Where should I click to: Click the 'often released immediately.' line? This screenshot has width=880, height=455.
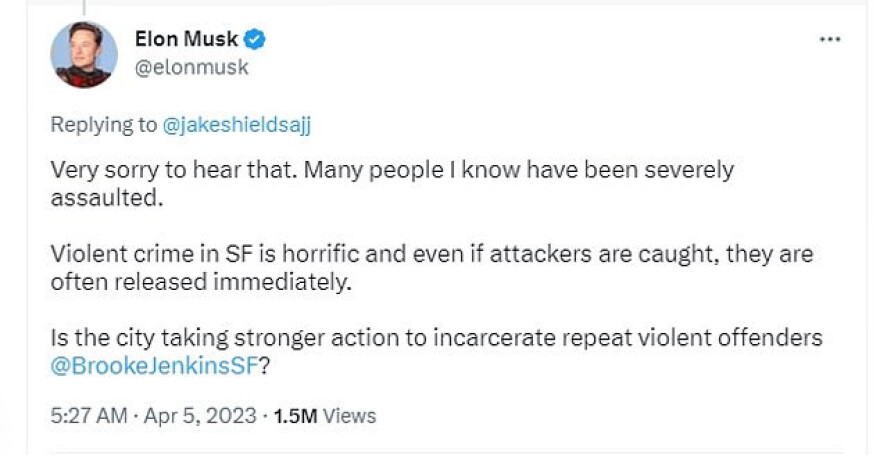tap(202, 282)
